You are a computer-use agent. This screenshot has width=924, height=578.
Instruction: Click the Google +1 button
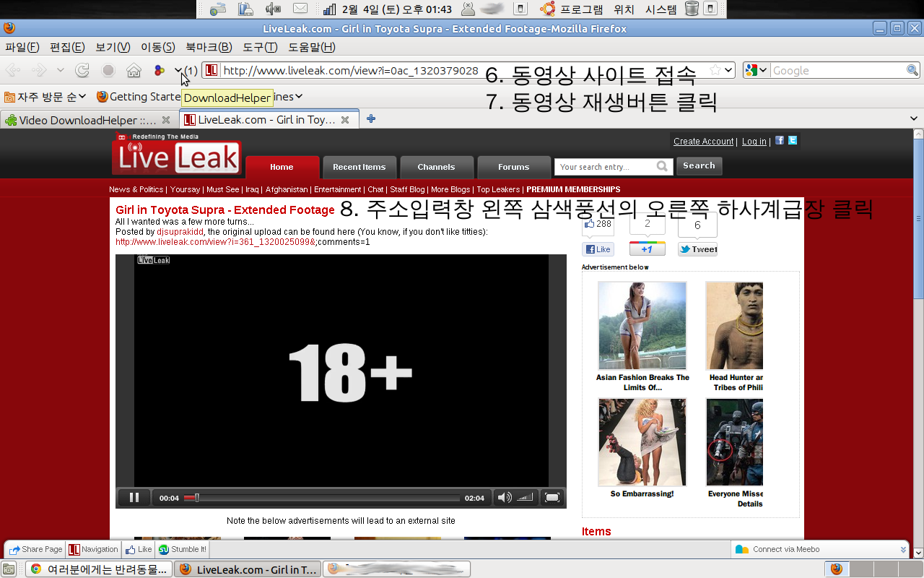coord(648,249)
